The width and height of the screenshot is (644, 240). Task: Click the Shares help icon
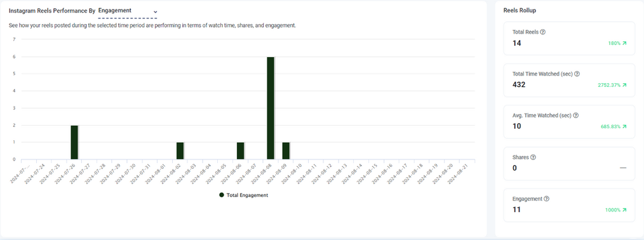point(533,157)
